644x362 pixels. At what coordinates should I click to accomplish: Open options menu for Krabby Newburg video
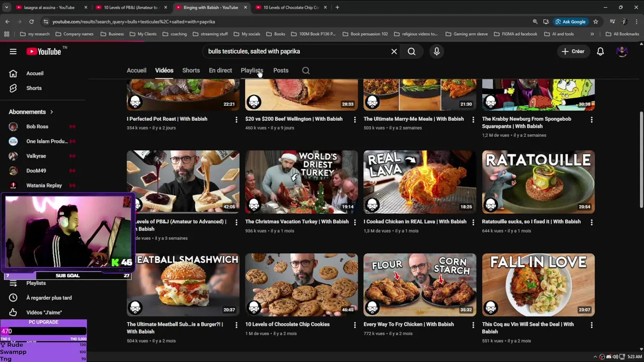click(592, 120)
